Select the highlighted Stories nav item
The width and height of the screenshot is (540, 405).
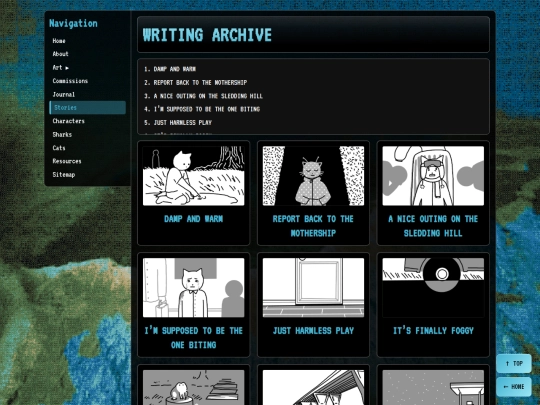click(87, 107)
